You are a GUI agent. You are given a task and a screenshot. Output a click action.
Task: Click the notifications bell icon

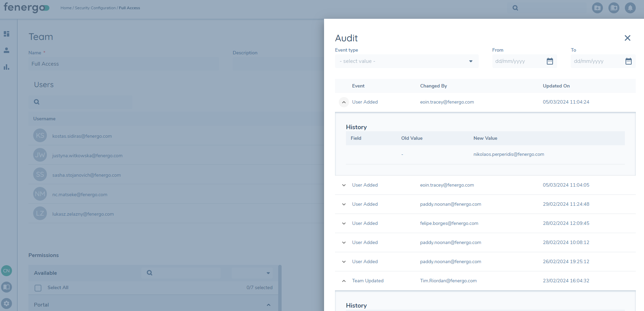pyautogui.click(x=630, y=8)
